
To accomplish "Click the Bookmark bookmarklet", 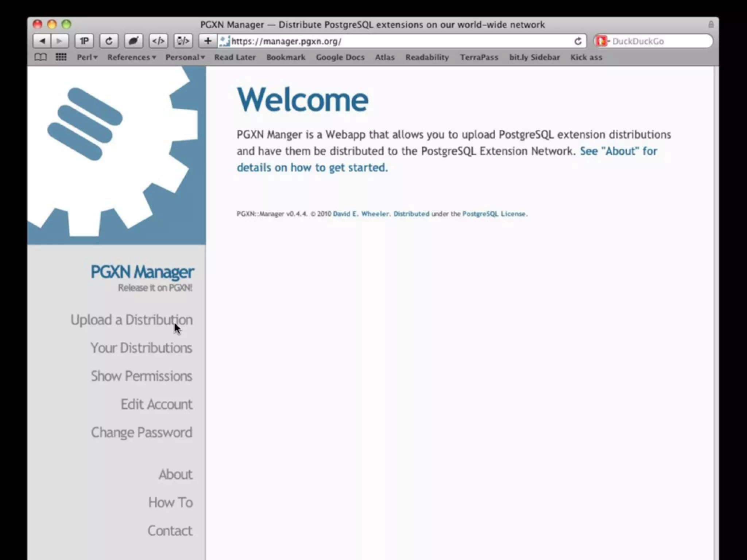I will coord(286,57).
